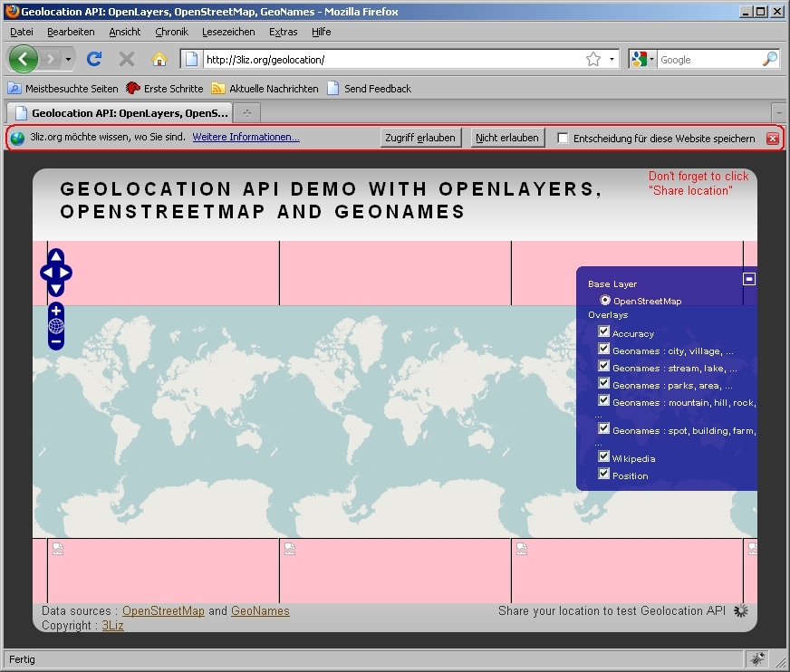Pan the map up with arrow
This screenshot has height=672, width=790.
point(56,258)
